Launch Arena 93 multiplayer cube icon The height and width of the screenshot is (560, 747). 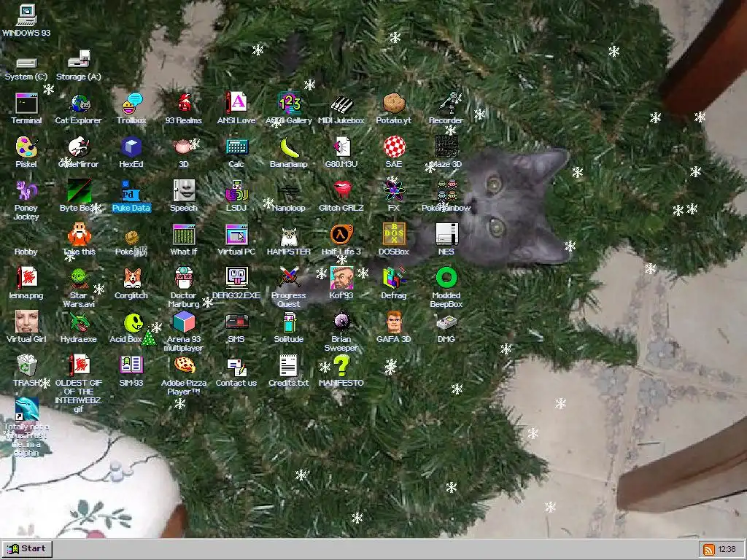[184, 322]
